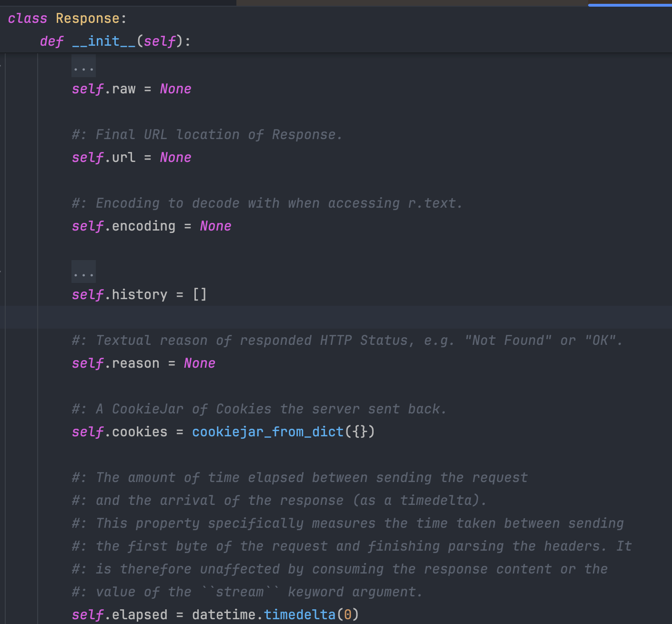Select the 'history' attribute name
This screenshot has width=672, height=624.
pyautogui.click(x=139, y=295)
